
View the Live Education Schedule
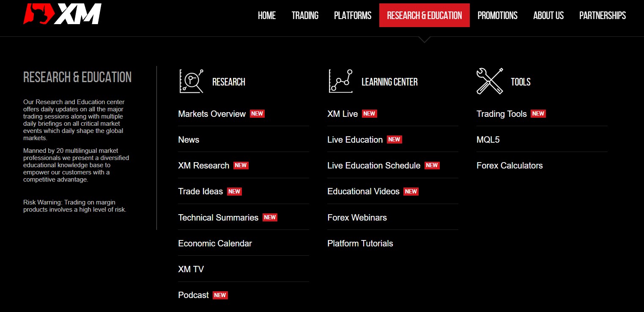[374, 166]
